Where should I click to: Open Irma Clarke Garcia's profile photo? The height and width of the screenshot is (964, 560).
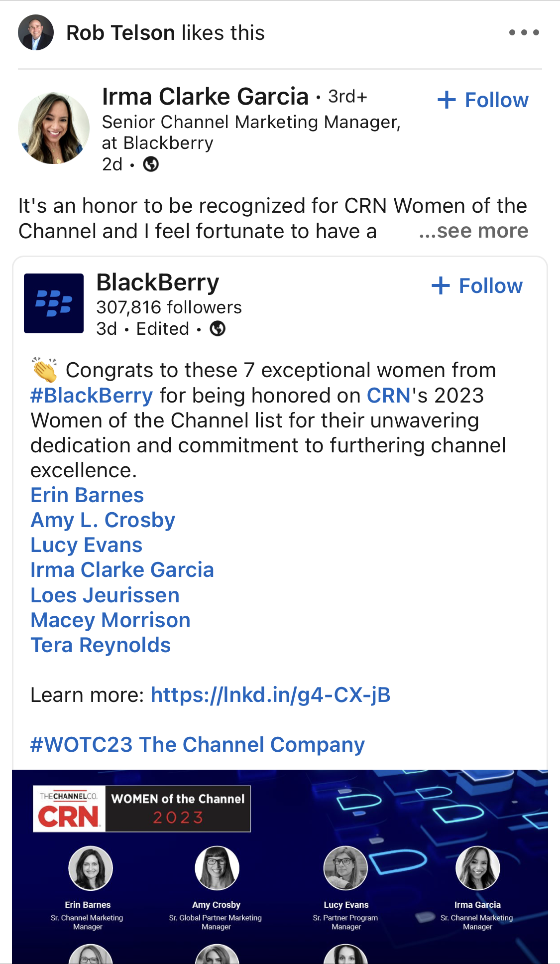(54, 128)
